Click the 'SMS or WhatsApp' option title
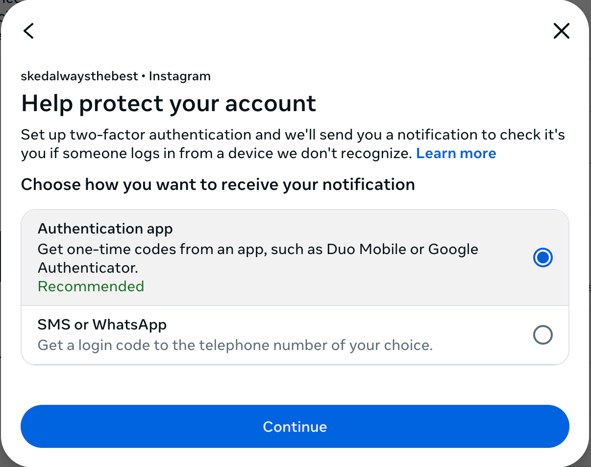This screenshot has height=467, width=591. click(102, 325)
